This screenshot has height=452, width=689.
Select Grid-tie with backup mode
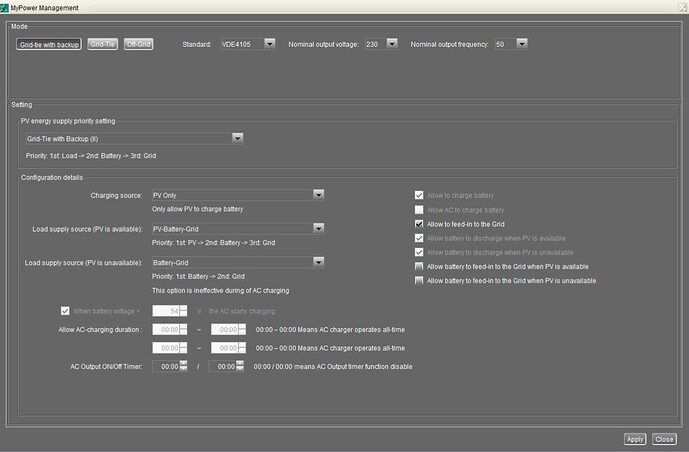point(49,44)
